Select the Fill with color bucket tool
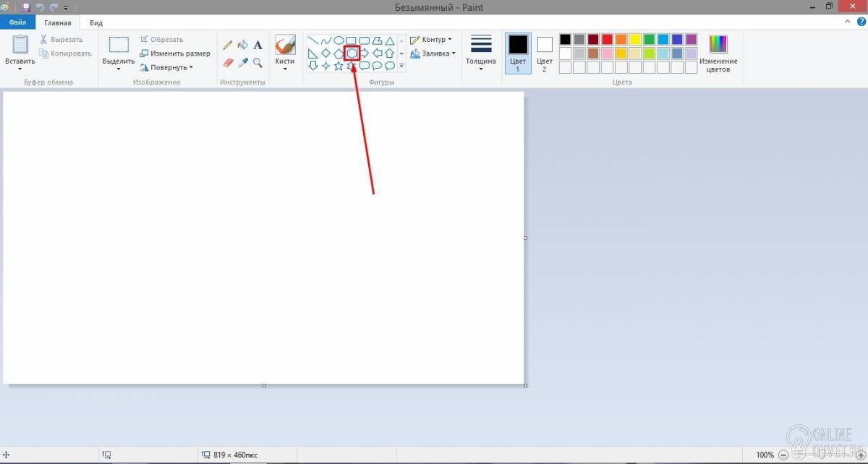The height and width of the screenshot is (464, 868). tap(243, 45)
